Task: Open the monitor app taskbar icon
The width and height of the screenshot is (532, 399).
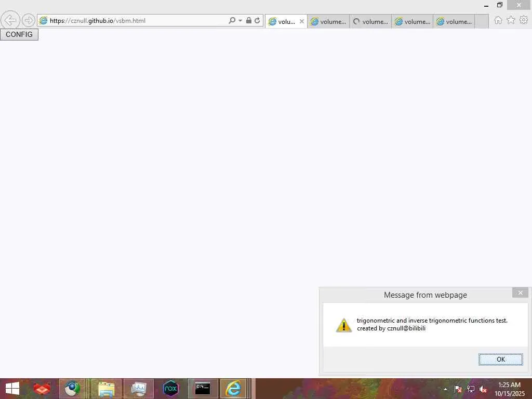Action: point(139,389)
